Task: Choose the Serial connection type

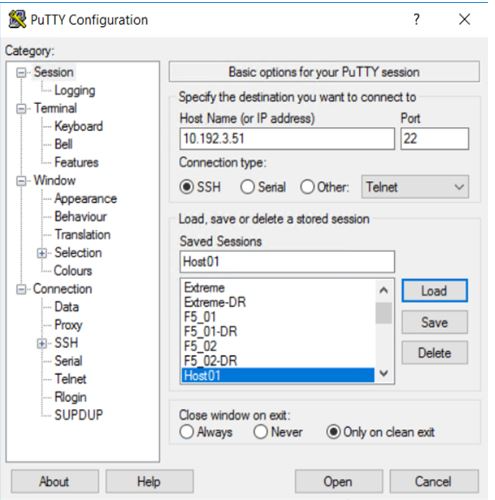Action: point(247,187)
